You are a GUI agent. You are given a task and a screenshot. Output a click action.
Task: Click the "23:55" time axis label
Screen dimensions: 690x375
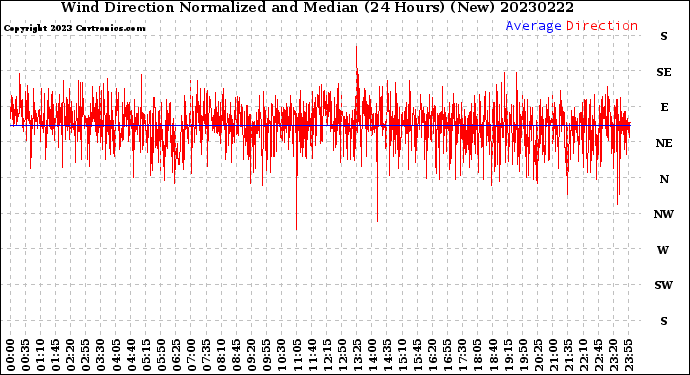(x=628, y=355)
